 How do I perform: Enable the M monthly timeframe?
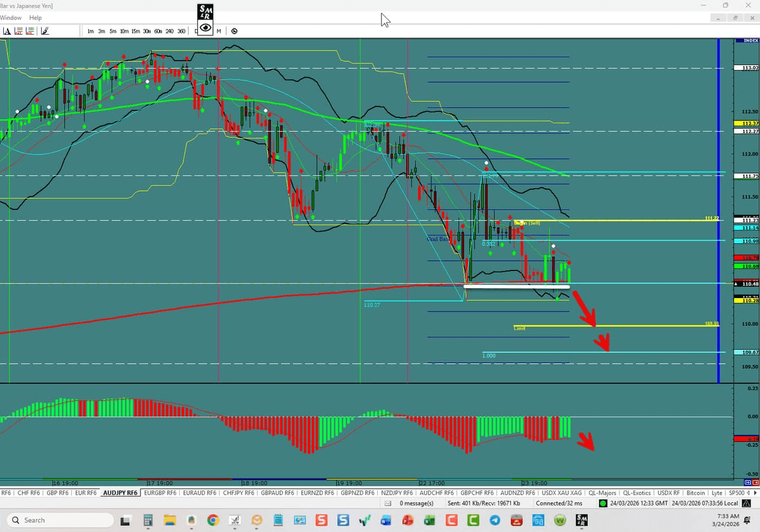218,30
